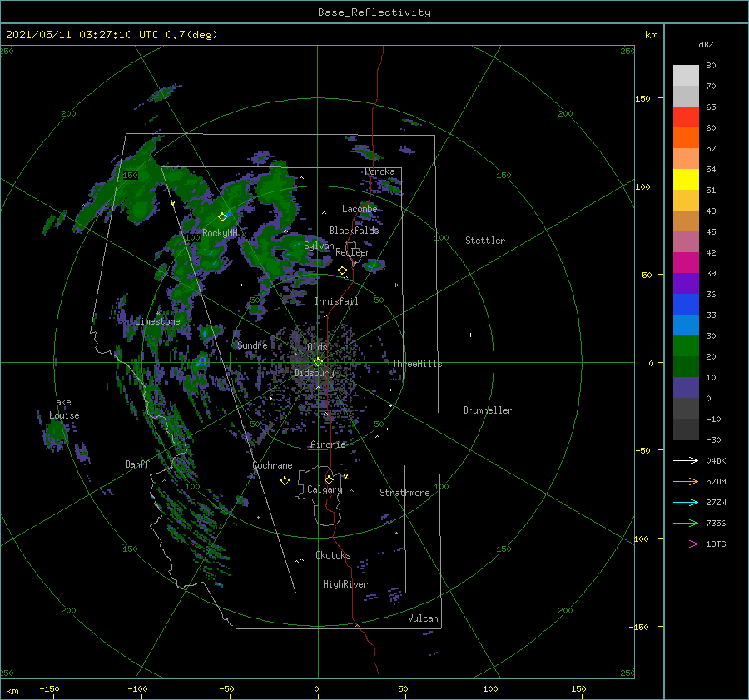Image resolution: width=749 pixels, height=700 pixels.
Task: Click the Lacombe city label
Action: (x=360, y=209)
